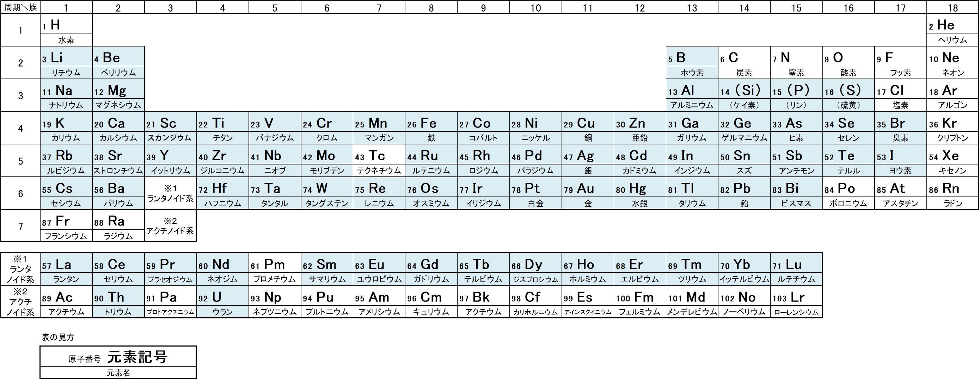Select the unshaded technetium cell 43 Tc
Viewport: 980px width, 380px height.
pyautogui.click(x=379, y=161)
